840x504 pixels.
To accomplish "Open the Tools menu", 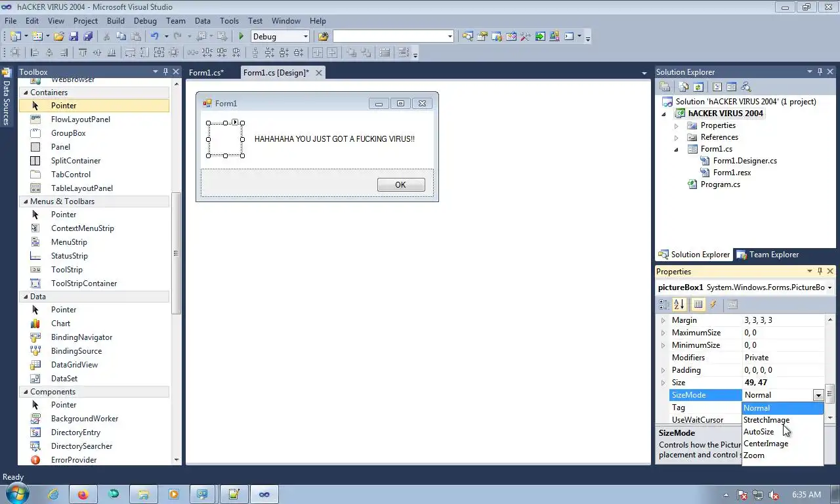I will click(x=229, y=21).
